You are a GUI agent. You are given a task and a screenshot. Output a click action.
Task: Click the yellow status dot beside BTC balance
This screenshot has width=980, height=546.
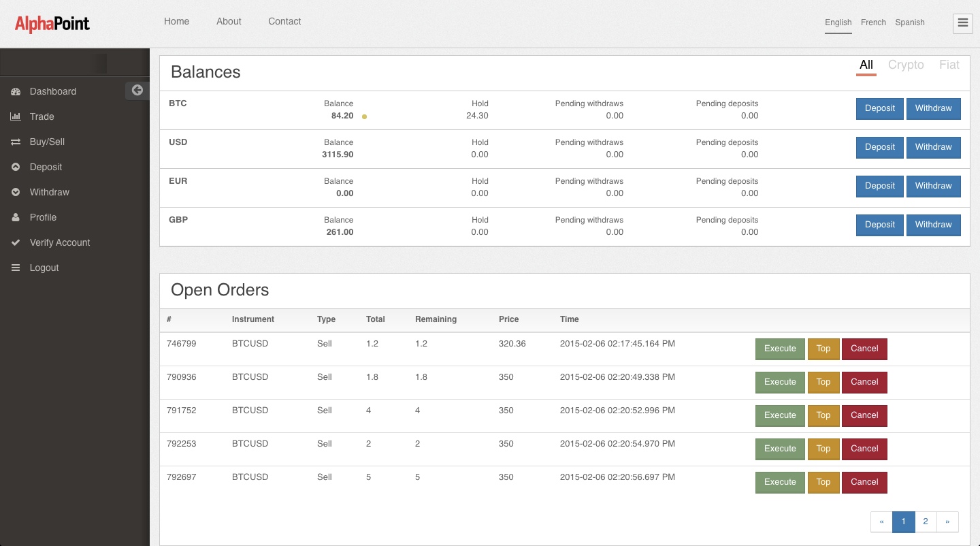(365, 116)
